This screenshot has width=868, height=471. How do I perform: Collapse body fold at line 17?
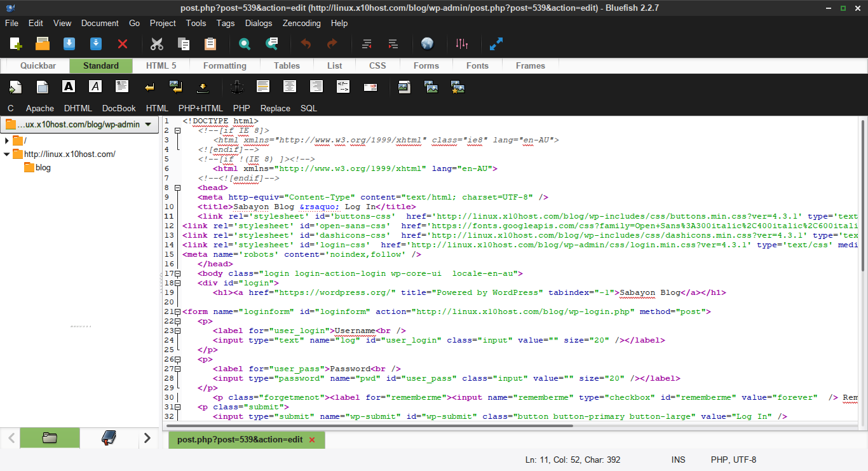click(177, 273)
